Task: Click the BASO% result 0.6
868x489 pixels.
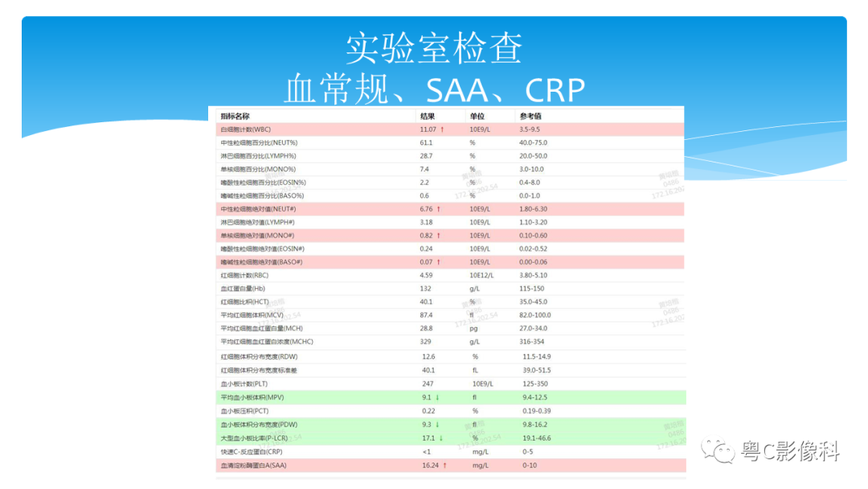Action: click(x=424, y=196)
